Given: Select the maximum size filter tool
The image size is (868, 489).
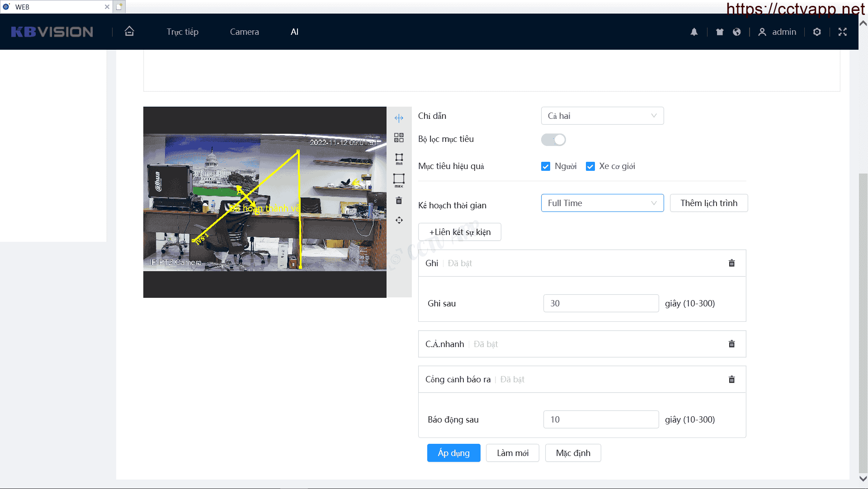Looking at the screenshot, I should (x=399, y=180).
